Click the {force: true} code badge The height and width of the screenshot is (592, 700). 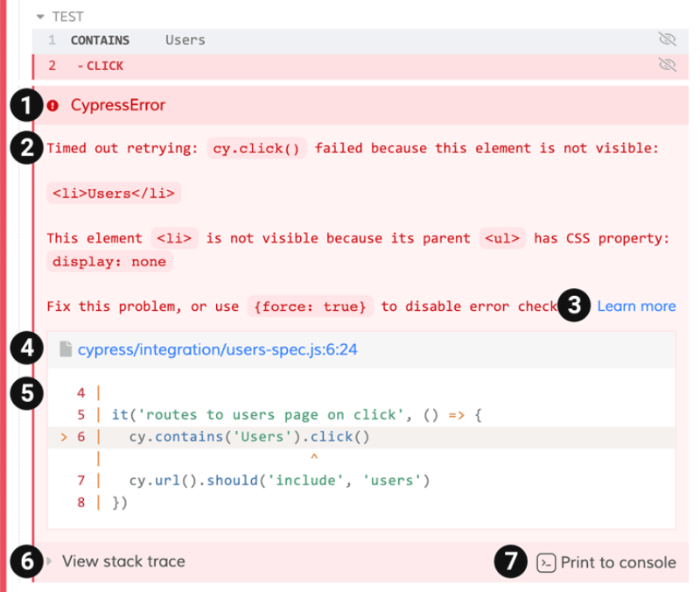tap(311, 307)
